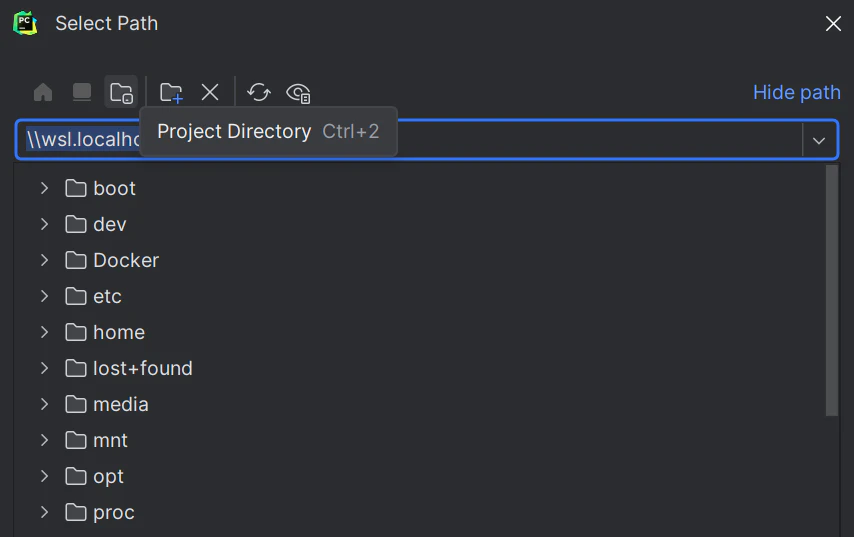Click the Home directory icon

(43, 93)
